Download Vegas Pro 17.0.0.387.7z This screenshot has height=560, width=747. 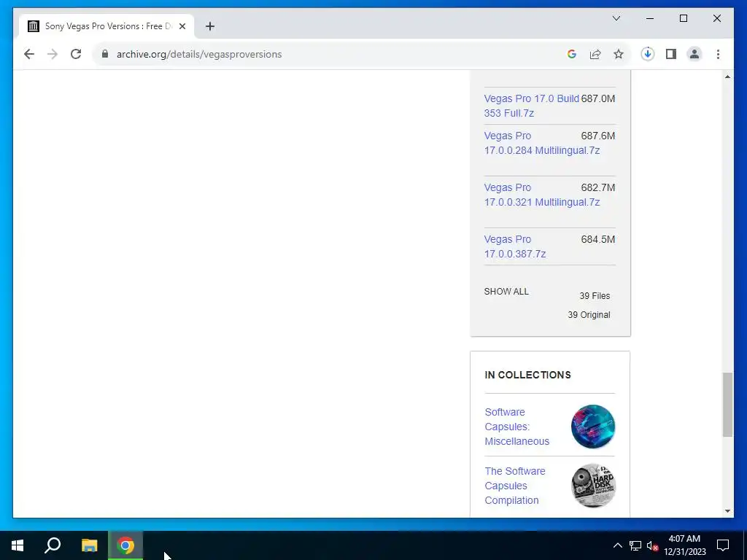click(x=515, y=246)
